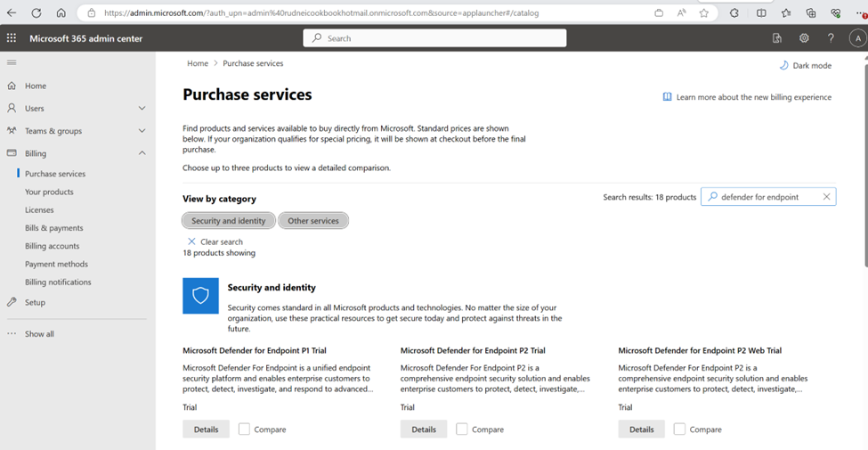The image size is (868, 450).
Task: Open account manager avatar A
Action: click(857, 38)
